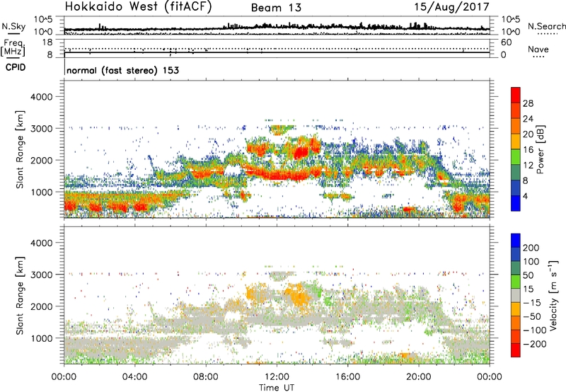
Task: Click the "50" velocity colorbar label
Action: 528,275
